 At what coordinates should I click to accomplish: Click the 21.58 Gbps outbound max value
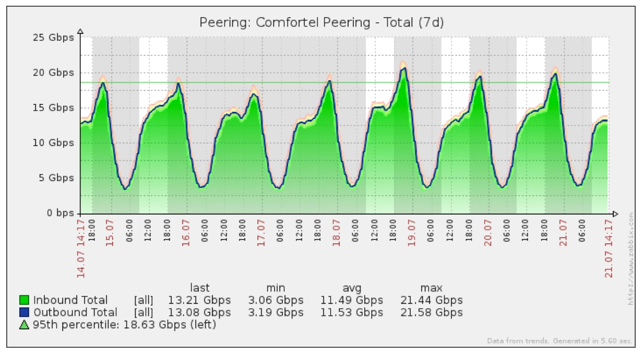click(431, 313)
